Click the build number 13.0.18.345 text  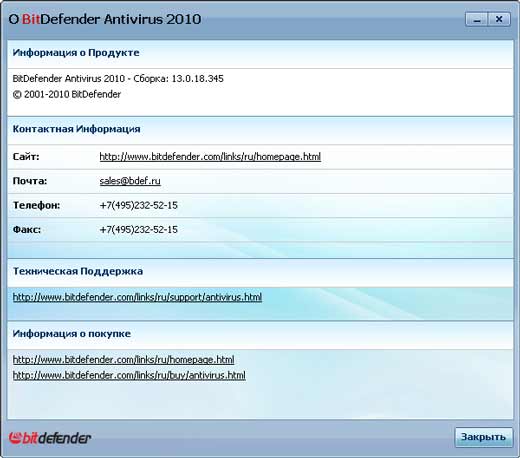point(197,79)
